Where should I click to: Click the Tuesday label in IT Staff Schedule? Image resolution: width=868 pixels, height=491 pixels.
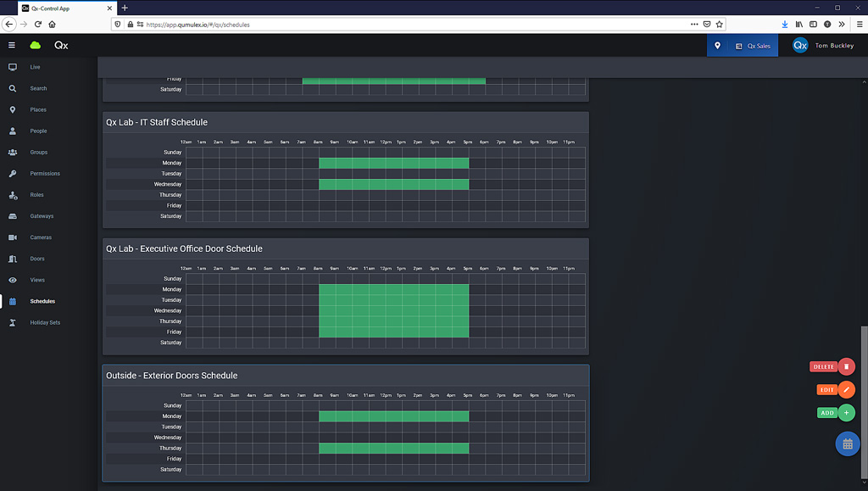[x=171, y=174]
